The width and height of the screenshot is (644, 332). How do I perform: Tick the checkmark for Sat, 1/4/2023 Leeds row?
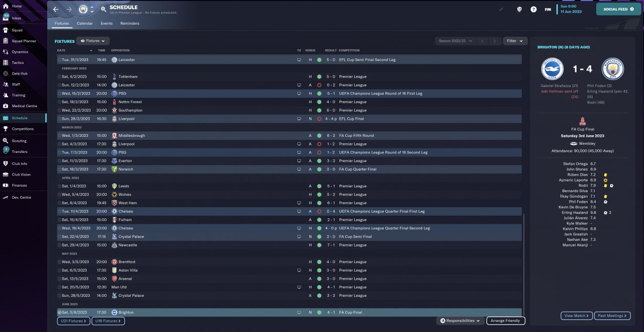[x=59, y=186]
